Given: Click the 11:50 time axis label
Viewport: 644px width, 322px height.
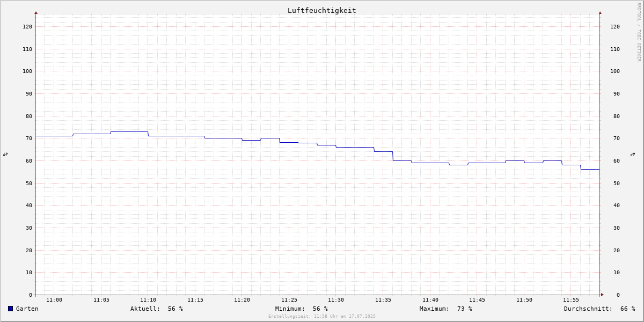Looking at the screenshot, I should (524, 300).
